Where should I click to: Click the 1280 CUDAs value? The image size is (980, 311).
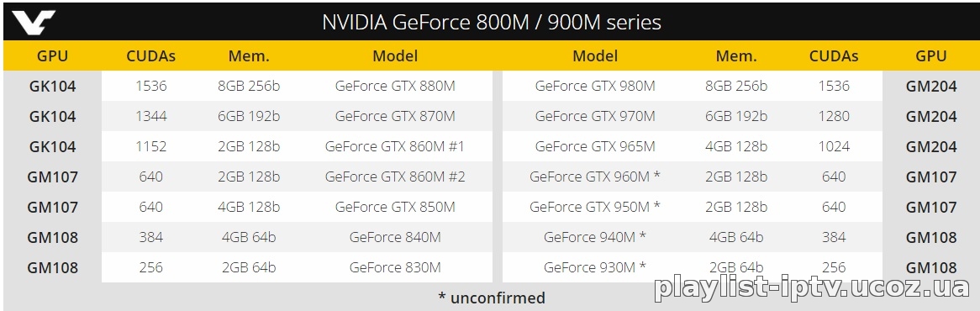834,116
